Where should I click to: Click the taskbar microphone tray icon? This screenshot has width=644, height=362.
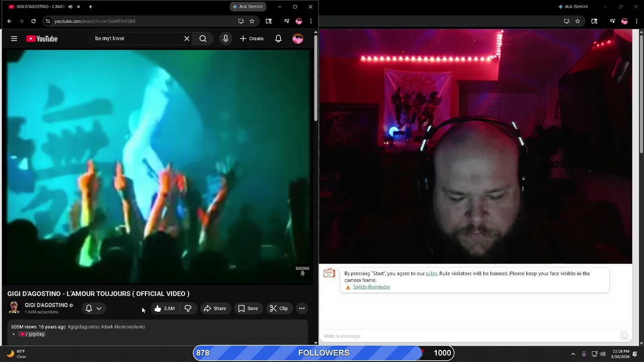coord(584,354)
